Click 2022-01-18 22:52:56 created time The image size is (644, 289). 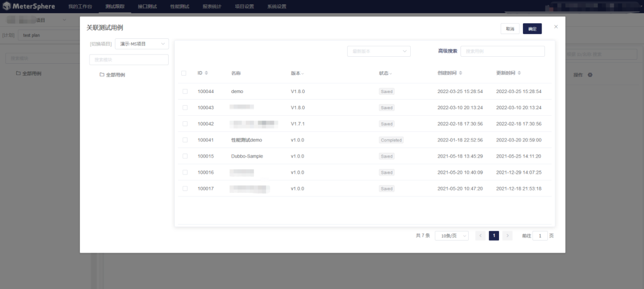460,140
